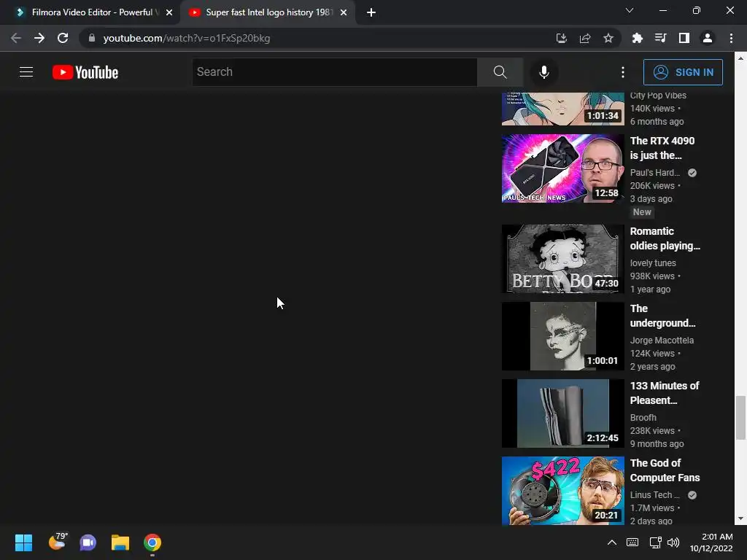Open Windows Start menu
Screen dimensions: 747x560
coord(23,542)
